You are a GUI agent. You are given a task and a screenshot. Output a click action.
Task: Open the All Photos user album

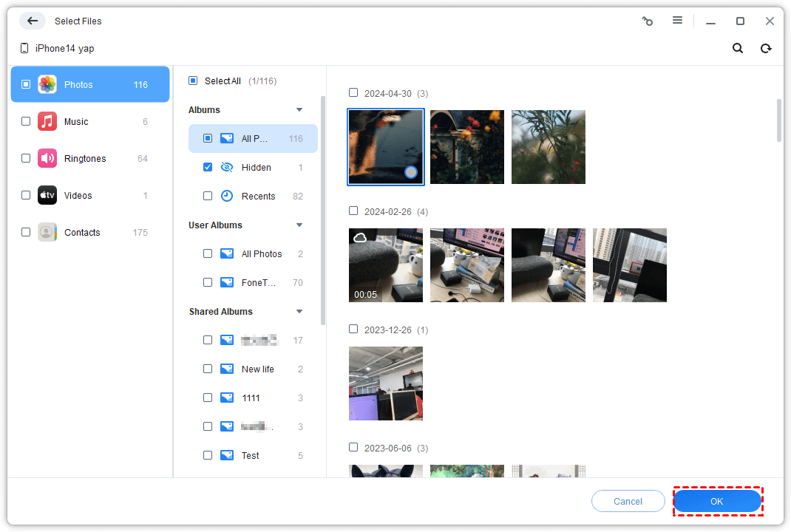pyautogui.click(x=253, y=253)
